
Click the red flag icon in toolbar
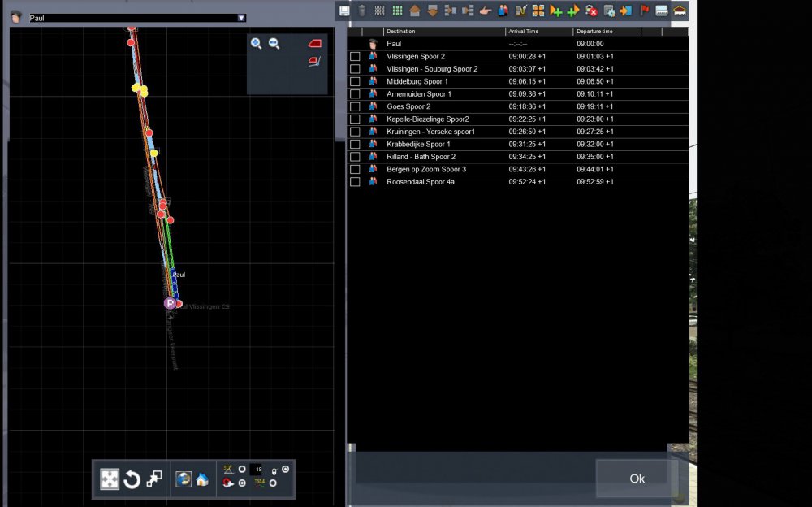(646, 11)
